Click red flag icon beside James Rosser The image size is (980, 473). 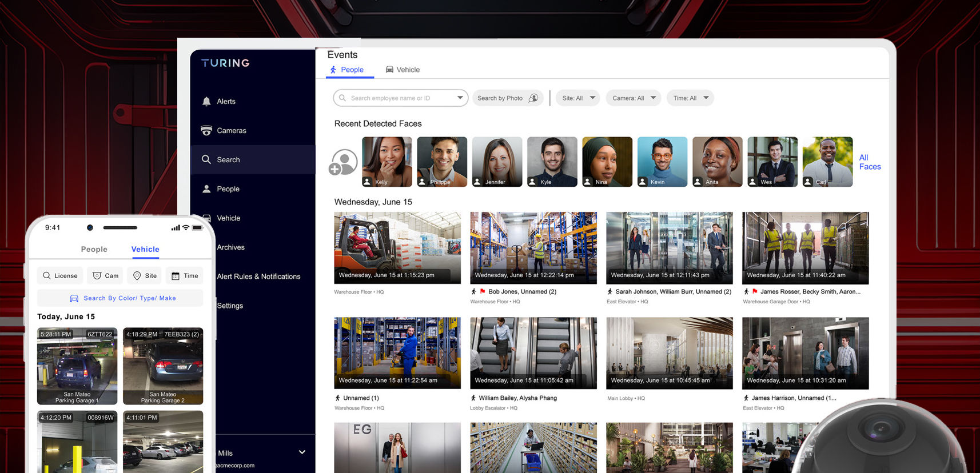point(755,291)
